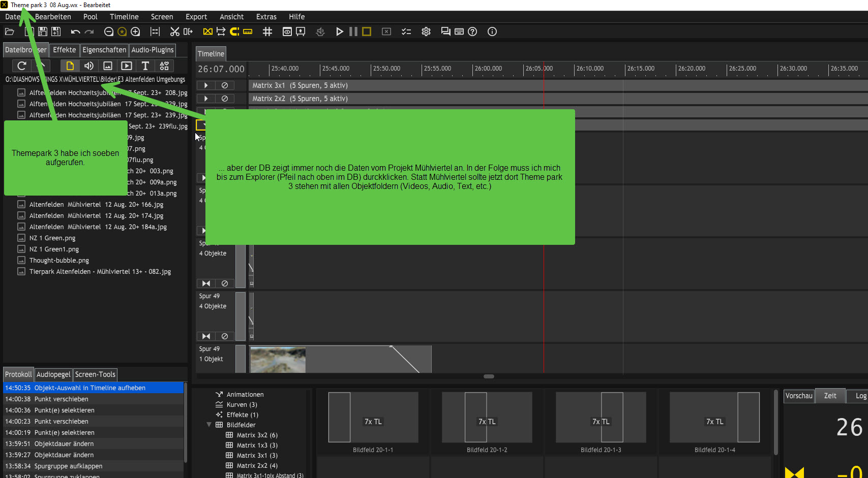Disable the Matrix 2x2 track group

(x=224, y=99)
